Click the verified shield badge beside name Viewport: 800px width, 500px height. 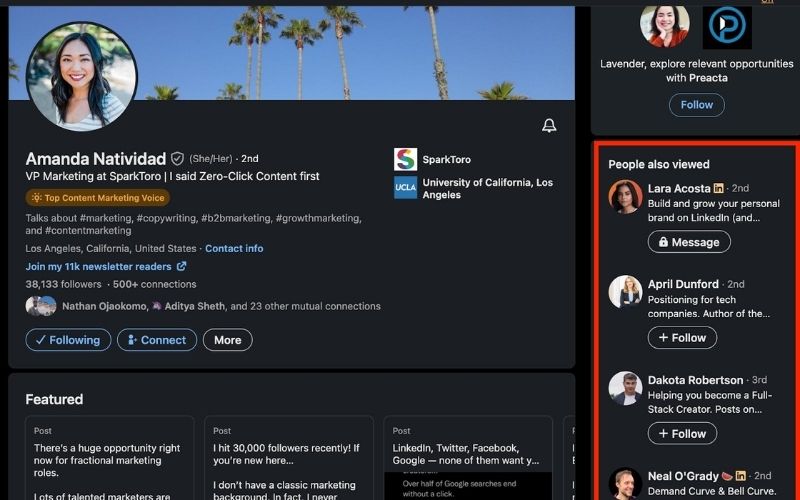click(x=177, y=159)
